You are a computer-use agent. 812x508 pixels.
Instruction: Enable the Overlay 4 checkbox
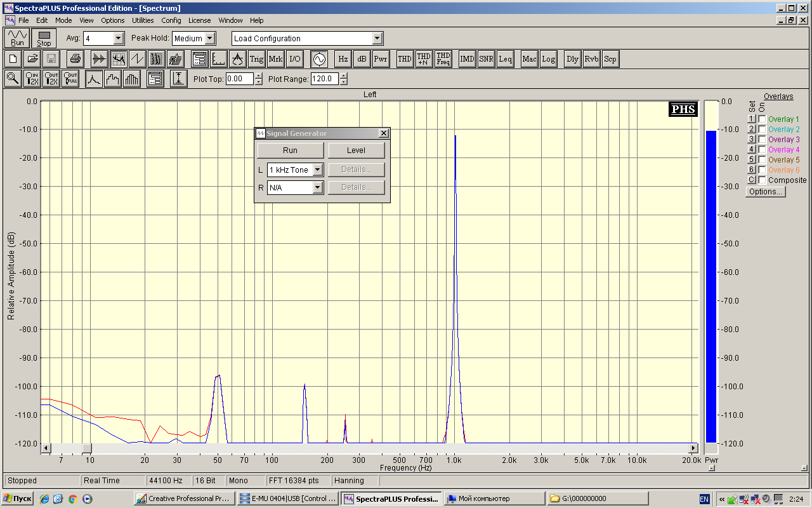click(762, 150)
